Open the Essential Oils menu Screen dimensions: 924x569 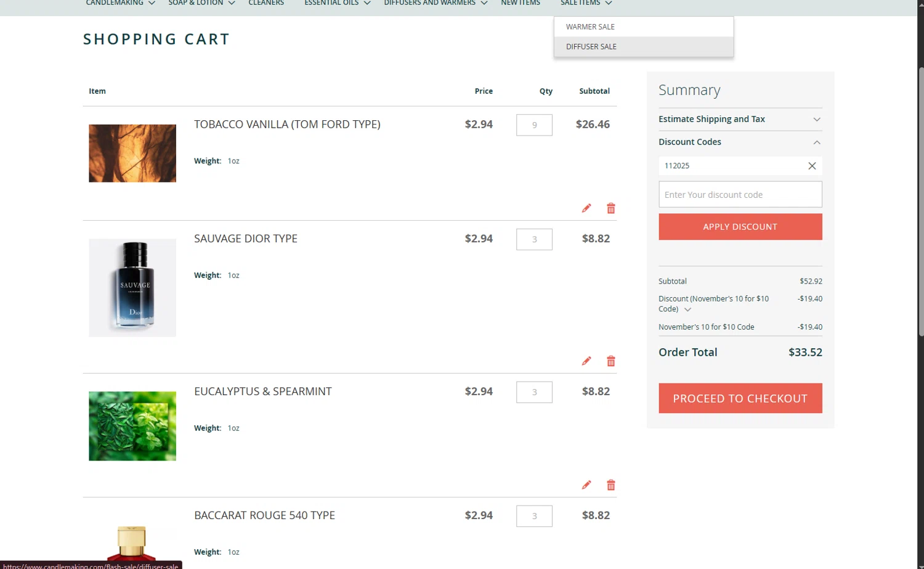pyautogui.click(x=338, y=3)
